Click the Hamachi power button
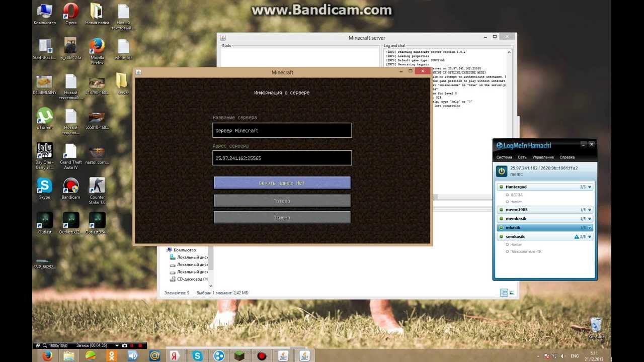Image resolution: width=644 pixels, height=362 pixels. tap(502, 171)
